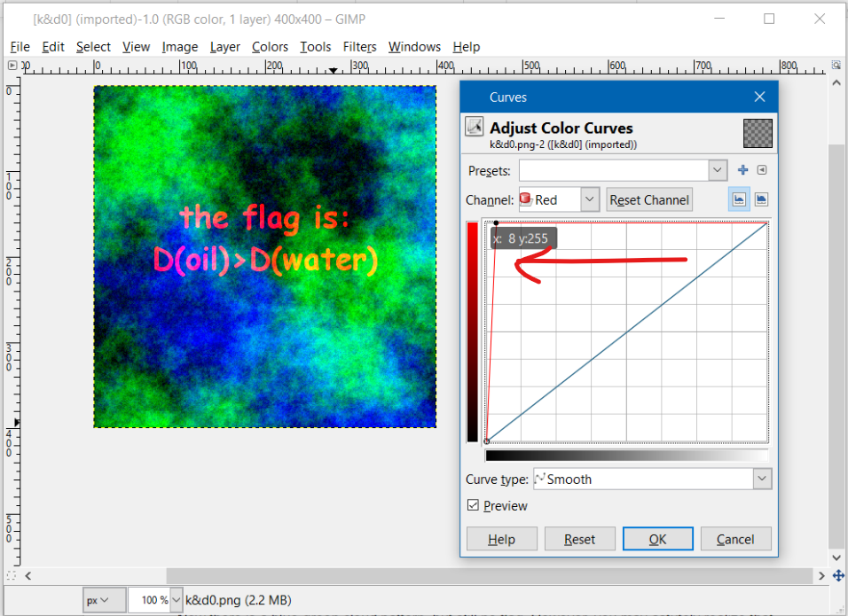Image resolution: width=848 pixels, height=616 pixels.
Task: Click the zoom-on-resize icon top right of canvas
Action: pos(837,66)
